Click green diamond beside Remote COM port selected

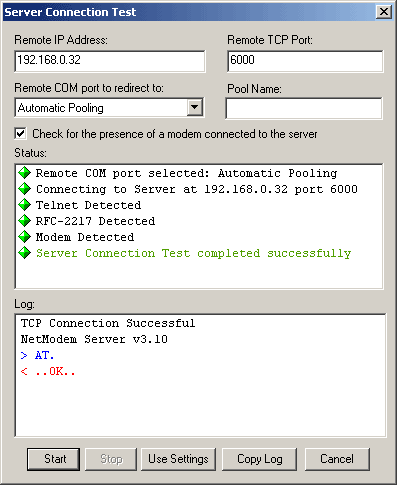[x=24, y=173]
